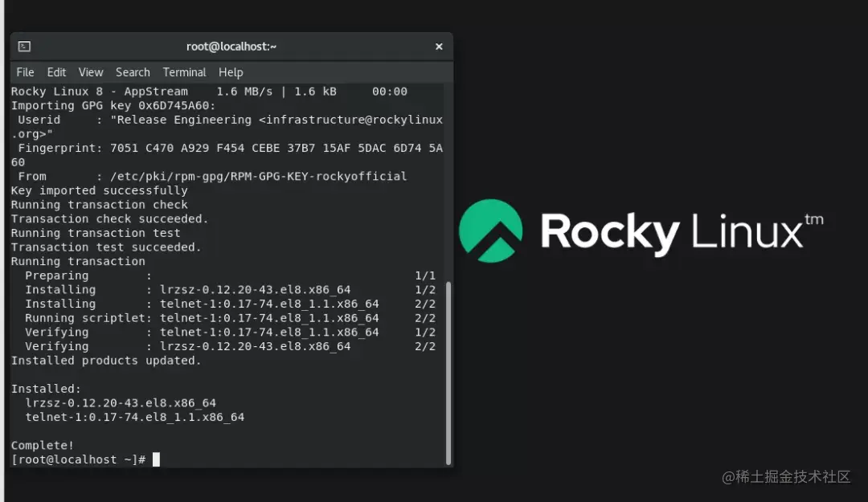Click the Complete! line in the terminal output
The image size is (868, 502).
coord(42,446)
